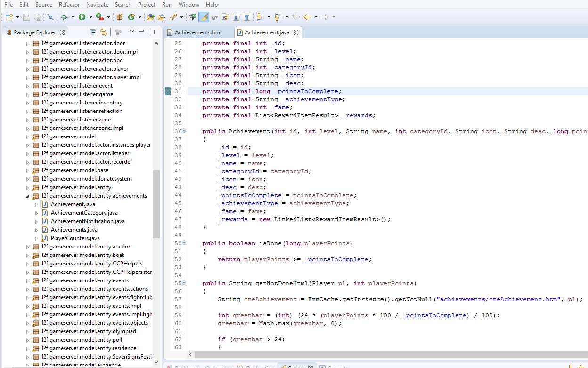The width and height of the screenshot is (588, 368).
Task: Close the Achievement.java editor tab
Action: 296,32
